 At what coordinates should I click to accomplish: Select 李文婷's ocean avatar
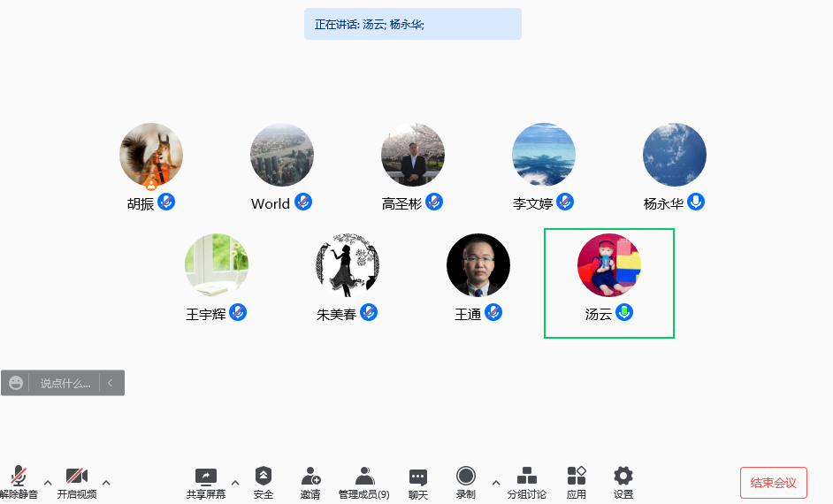coord(544,155)
